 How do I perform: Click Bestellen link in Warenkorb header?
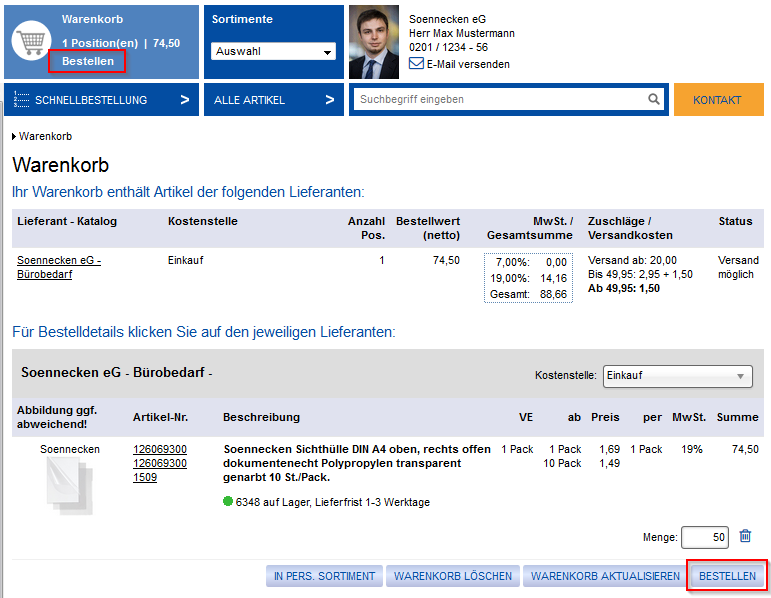point(88,61)
